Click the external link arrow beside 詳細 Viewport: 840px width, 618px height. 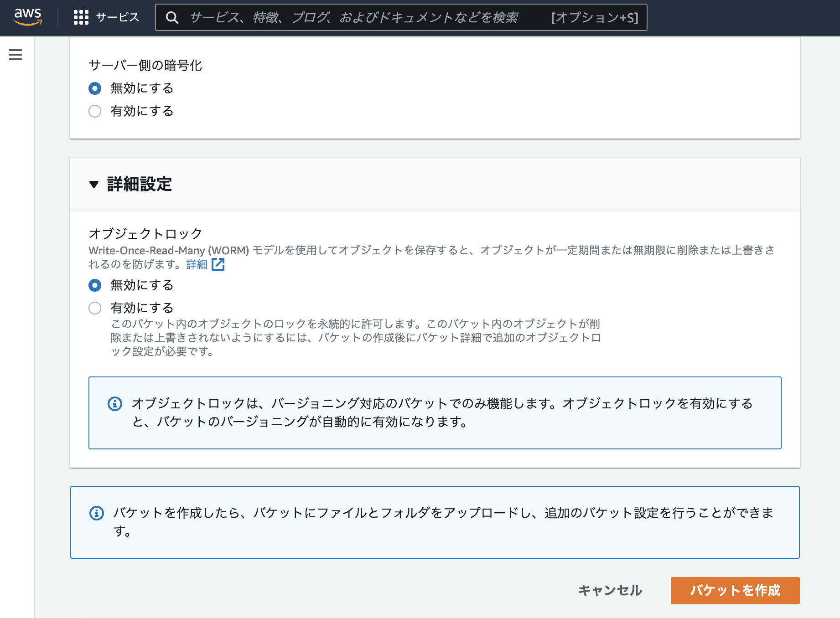pos(219,264)
